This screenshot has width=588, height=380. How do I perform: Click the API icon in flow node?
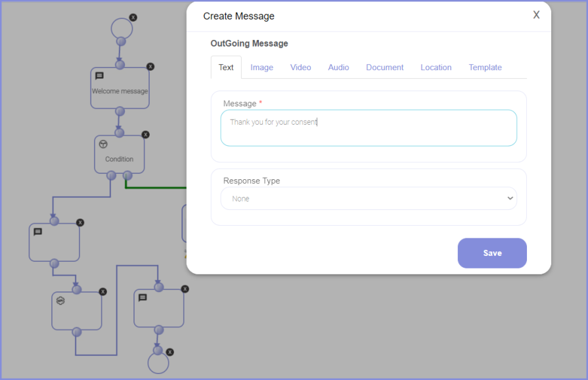pos(60,301)
